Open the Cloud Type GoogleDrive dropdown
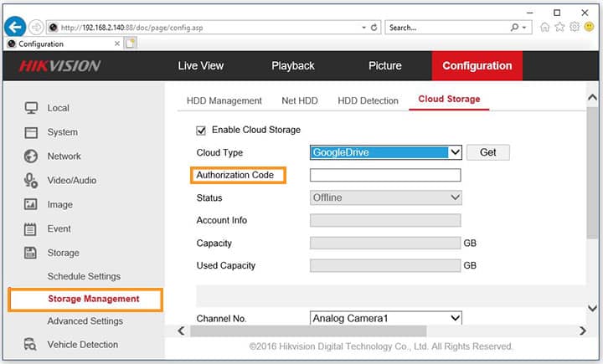Viewport: 603px width, 364px height. pos(385,152)
